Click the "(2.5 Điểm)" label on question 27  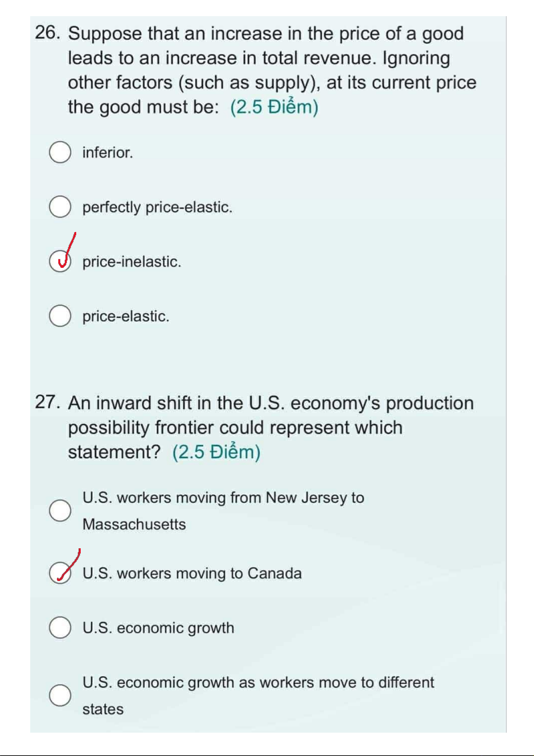[x=216, y=452]
